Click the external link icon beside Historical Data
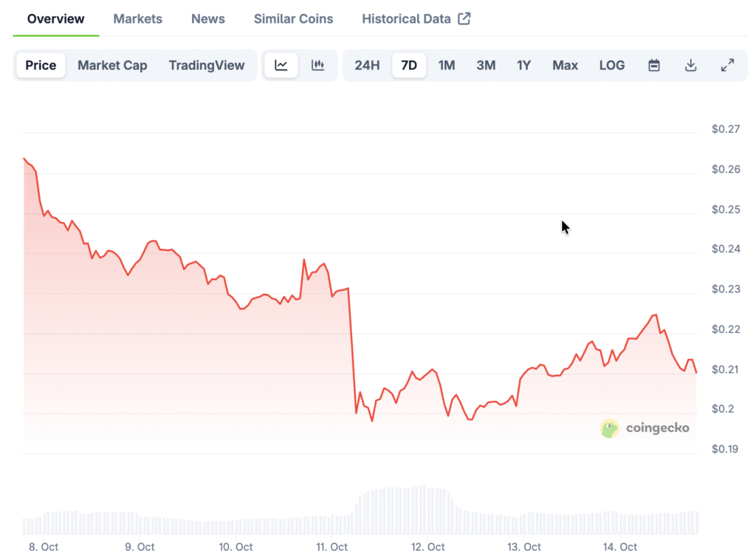 pos(464,18)
